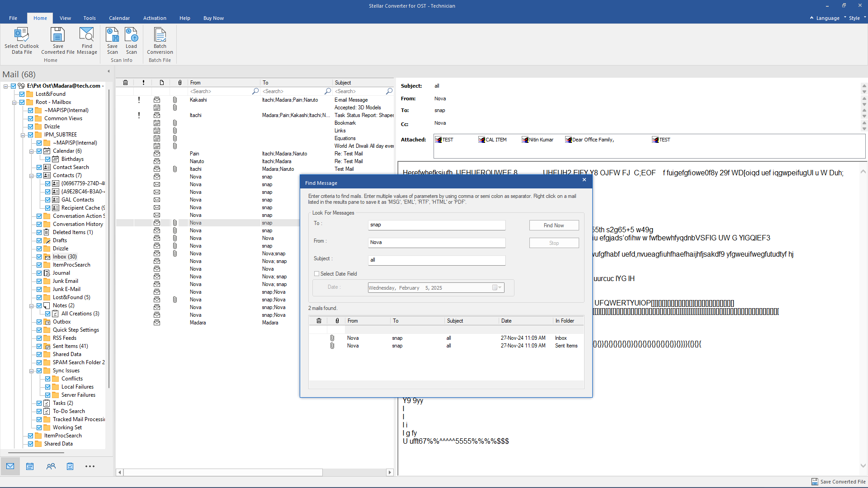The image size is (868, 488).
Task: Click the To field in Find Message
Action: 437,225
